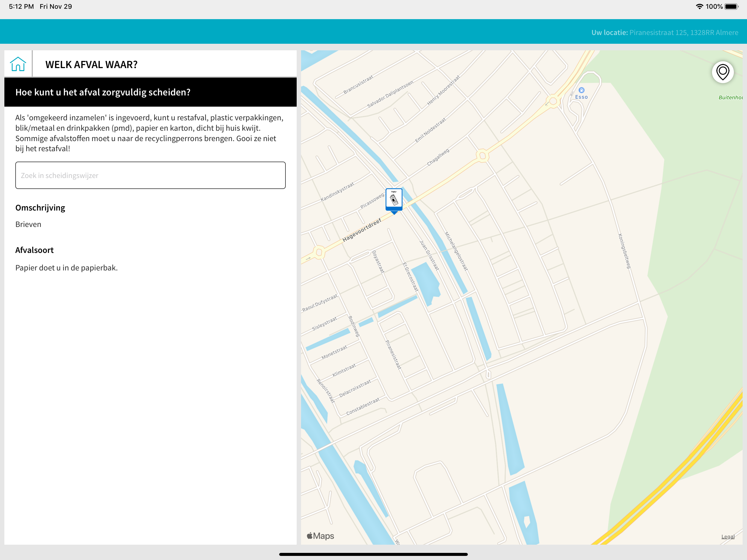Open the Legal link on the map
The width and height of the screenshot is (747, 560).
[x=728, y=536]
